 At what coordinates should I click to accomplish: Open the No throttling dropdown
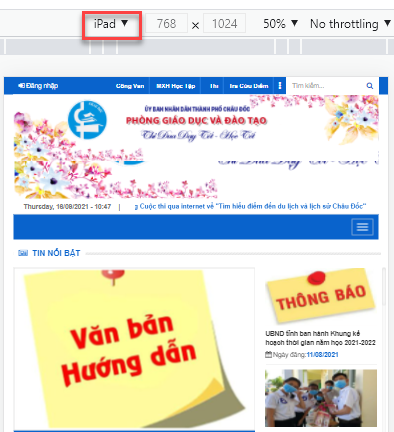tap(350, 24)
